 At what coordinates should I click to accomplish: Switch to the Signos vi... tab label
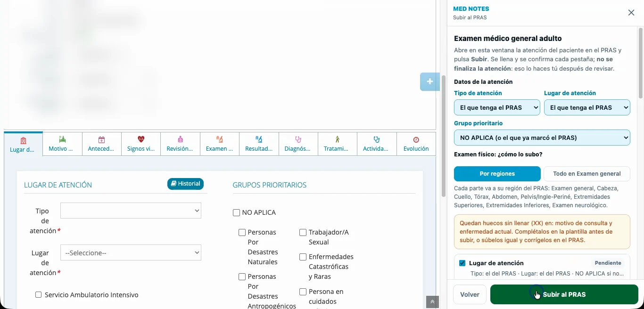141,148
